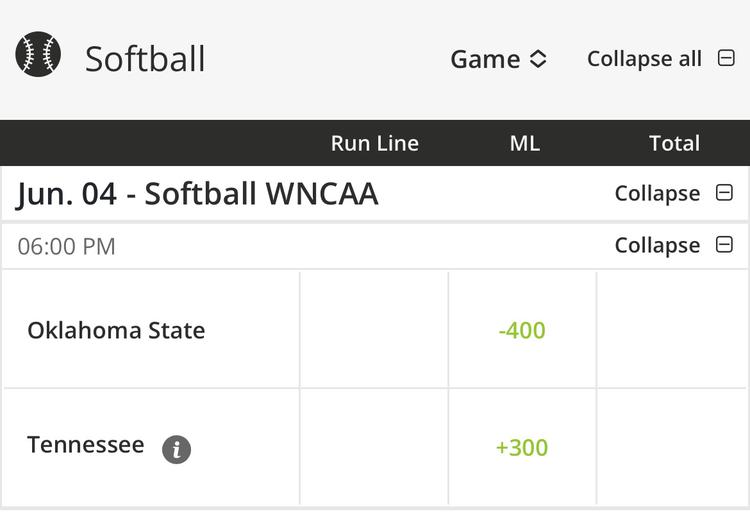
Task: Click Oklahoma State empty Run Line cell
Action: (374, 330)
